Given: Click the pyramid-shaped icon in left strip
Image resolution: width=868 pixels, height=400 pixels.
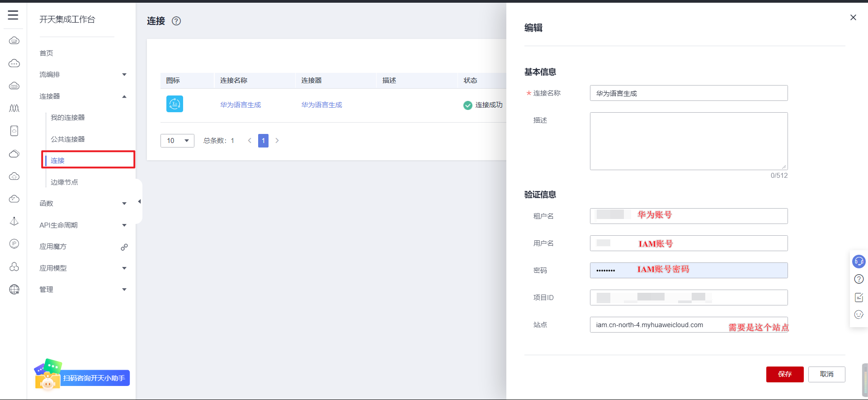Looking at the screenshot, I should coord(14,221).
